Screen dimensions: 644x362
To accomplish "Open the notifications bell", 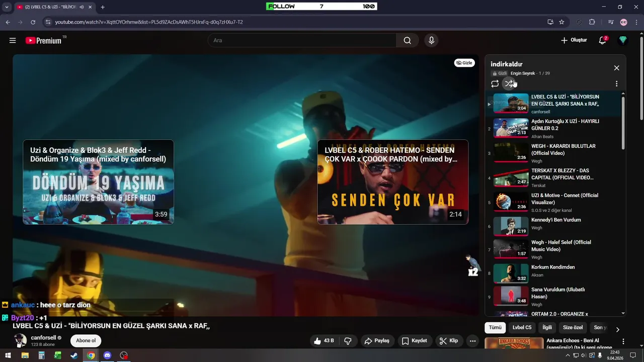I will pos(602,40).
